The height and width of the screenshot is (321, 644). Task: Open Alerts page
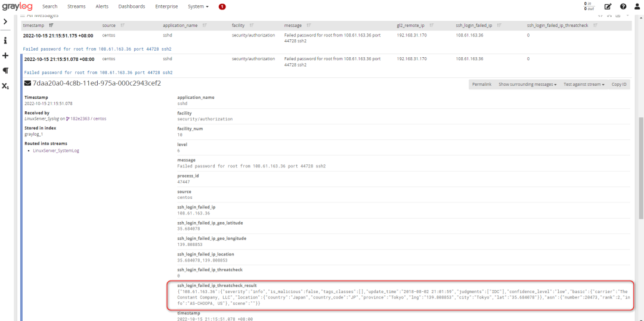coord(102,7)
